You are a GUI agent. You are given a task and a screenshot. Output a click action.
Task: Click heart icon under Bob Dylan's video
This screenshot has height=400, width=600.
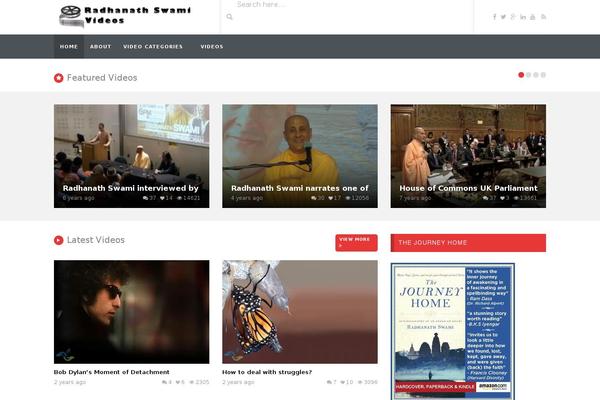click(x=178, y=382)
